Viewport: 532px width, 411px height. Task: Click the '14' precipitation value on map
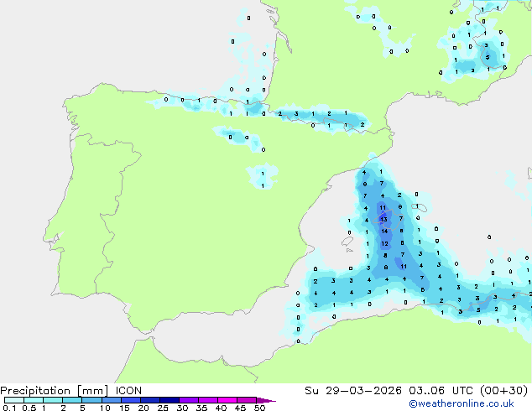point(384,232)
